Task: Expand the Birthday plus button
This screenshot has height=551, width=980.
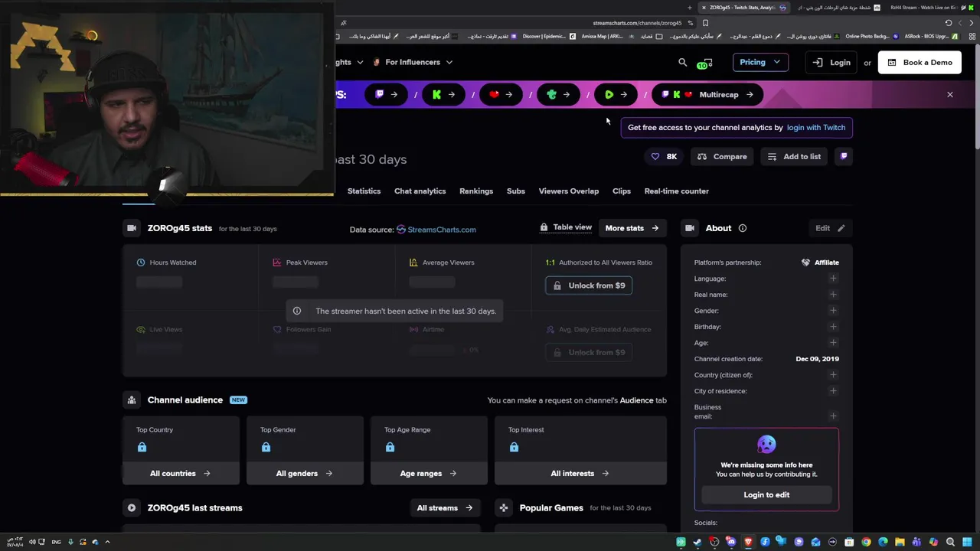Action: tap(833, 327)
